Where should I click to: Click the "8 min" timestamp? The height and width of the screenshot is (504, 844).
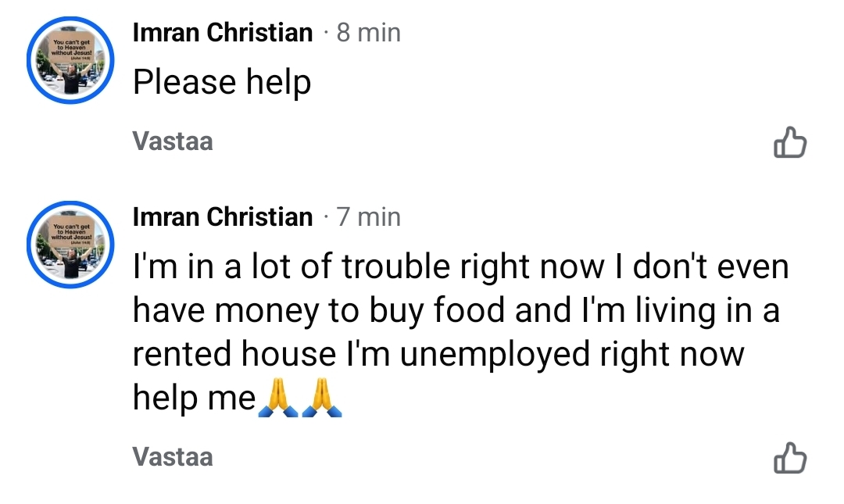pyautogui.click(x=368, y=33)
